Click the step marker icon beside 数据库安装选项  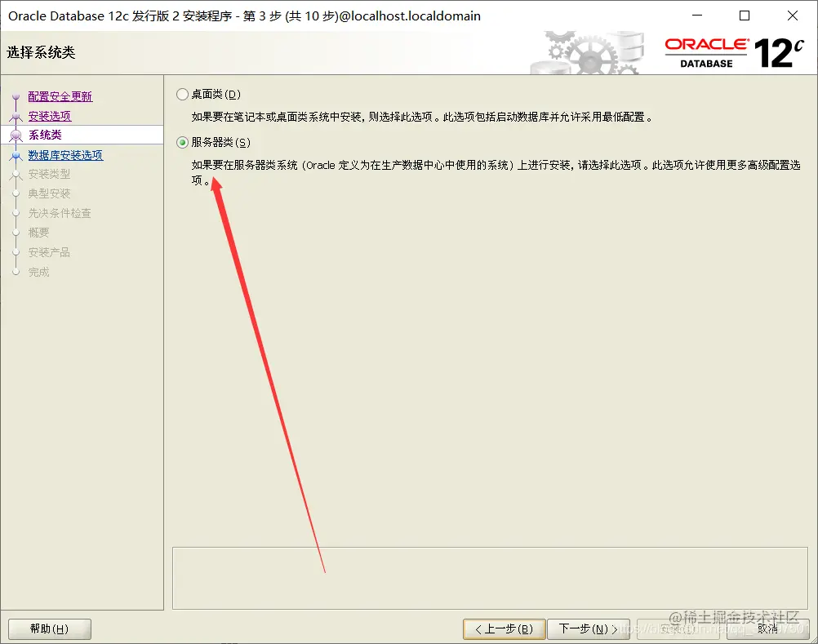[16, 155]
